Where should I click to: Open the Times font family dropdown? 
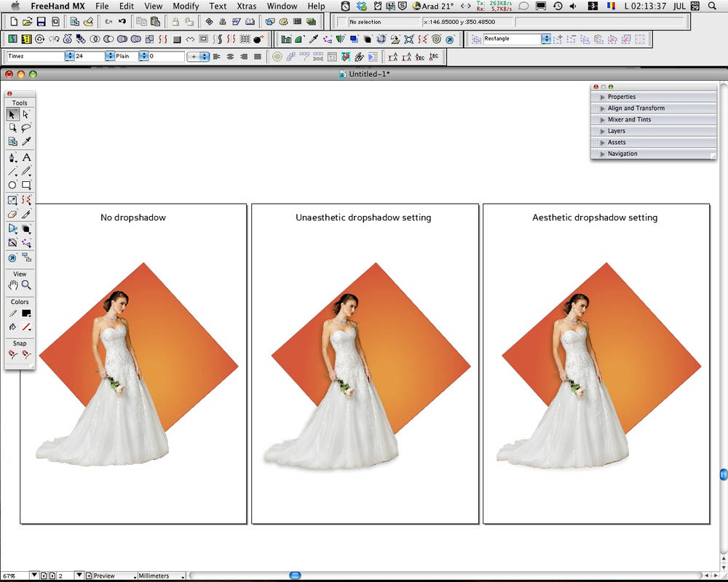click(x=68, y=56)
